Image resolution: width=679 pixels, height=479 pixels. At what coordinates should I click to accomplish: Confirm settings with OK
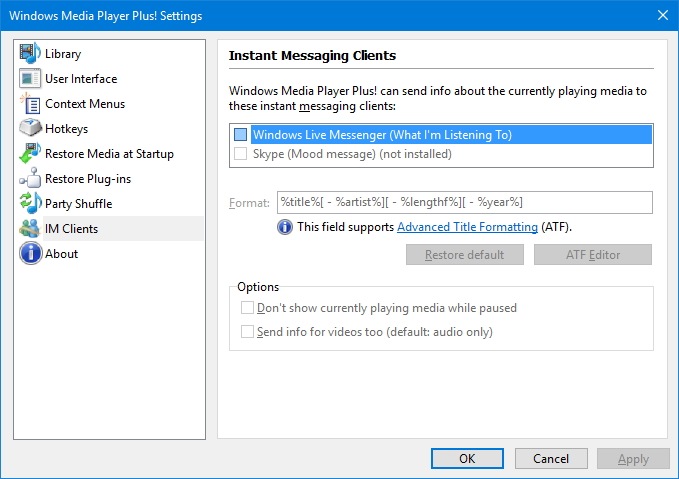pos(467,459)
